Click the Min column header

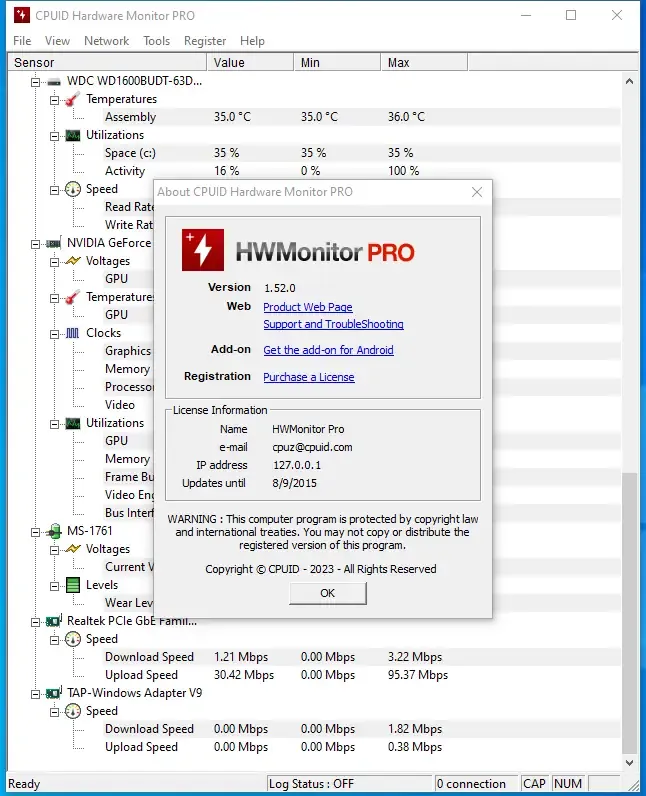point(337,62)
